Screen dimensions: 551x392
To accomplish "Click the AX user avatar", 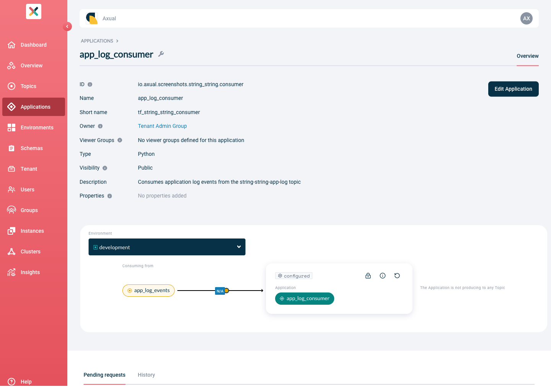I will point(527,18).
